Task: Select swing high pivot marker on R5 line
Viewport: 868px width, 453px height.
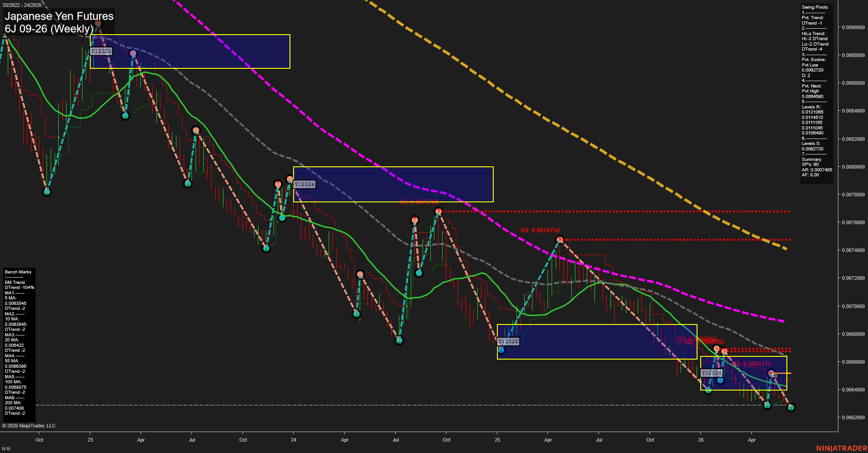Action: click(439, 211)
